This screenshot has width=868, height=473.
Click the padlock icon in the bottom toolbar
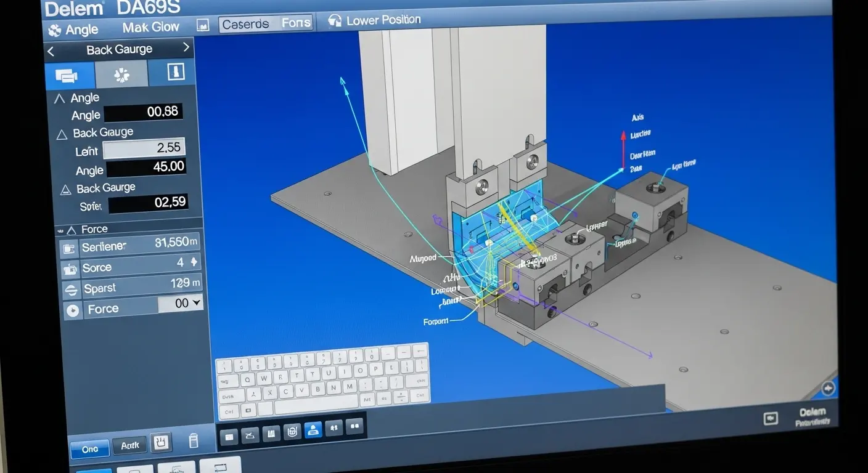click(x=292, y=432)
